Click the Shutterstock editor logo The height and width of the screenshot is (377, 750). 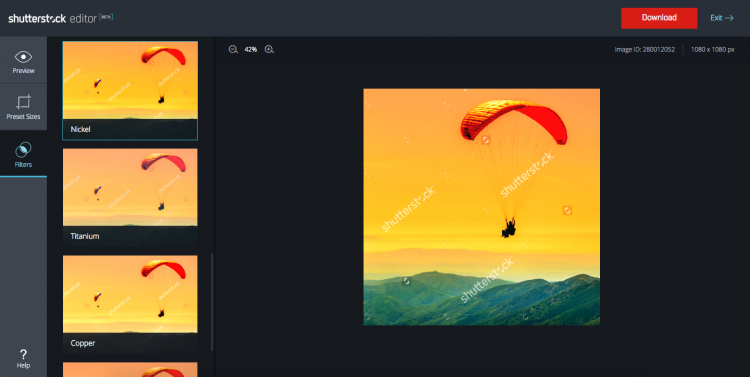point(60,18)
